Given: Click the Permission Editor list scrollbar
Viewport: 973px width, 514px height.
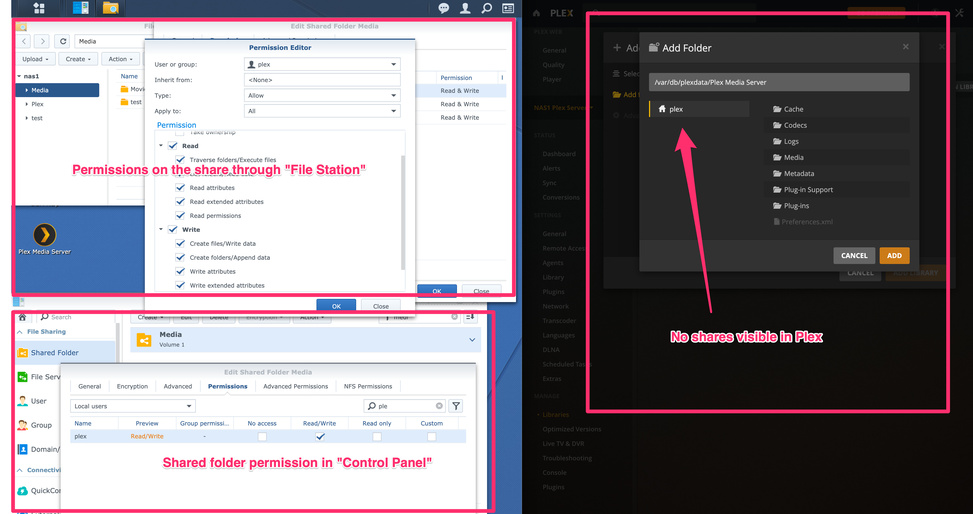Looking at the screenshot, I should coord(403,211).
